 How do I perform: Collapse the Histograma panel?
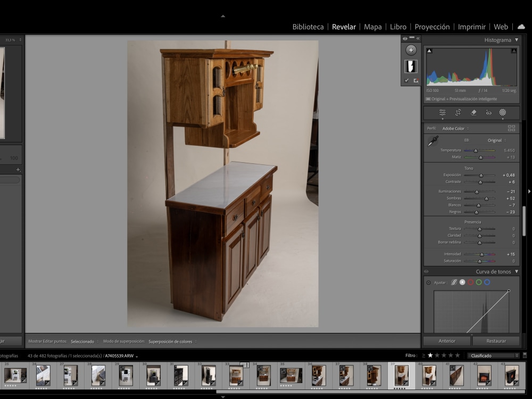point(517,40)
